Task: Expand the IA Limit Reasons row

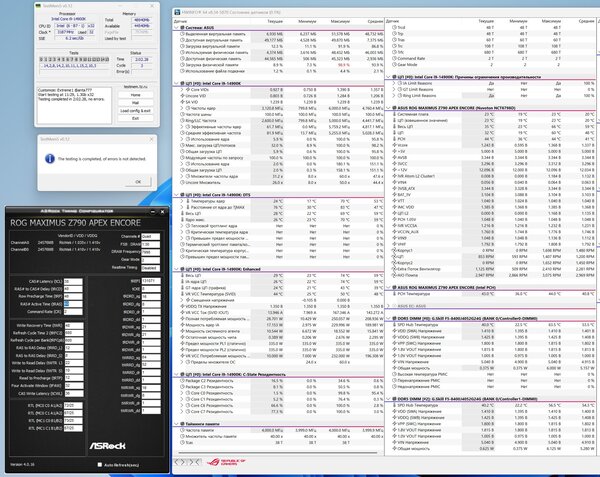Action: point(394,83)
